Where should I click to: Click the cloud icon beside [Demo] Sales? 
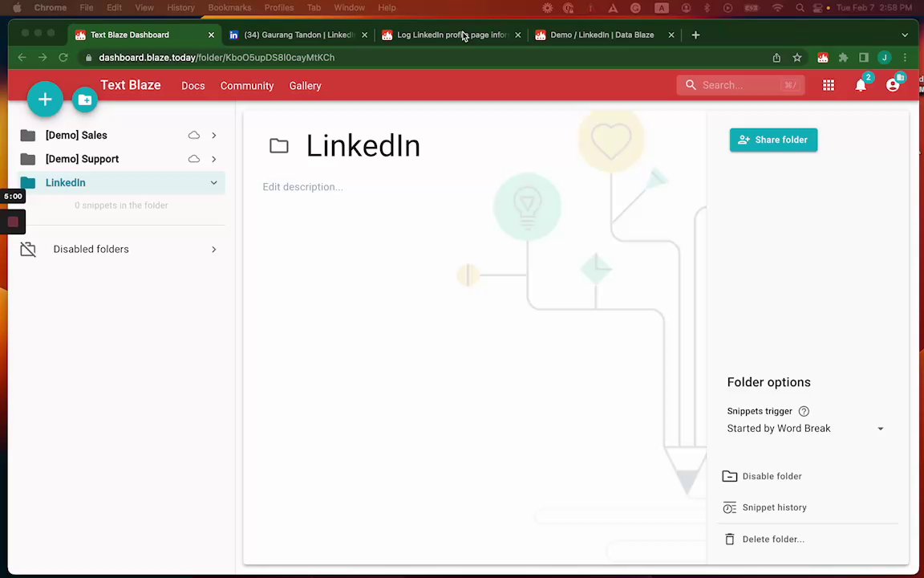(194, 135)
